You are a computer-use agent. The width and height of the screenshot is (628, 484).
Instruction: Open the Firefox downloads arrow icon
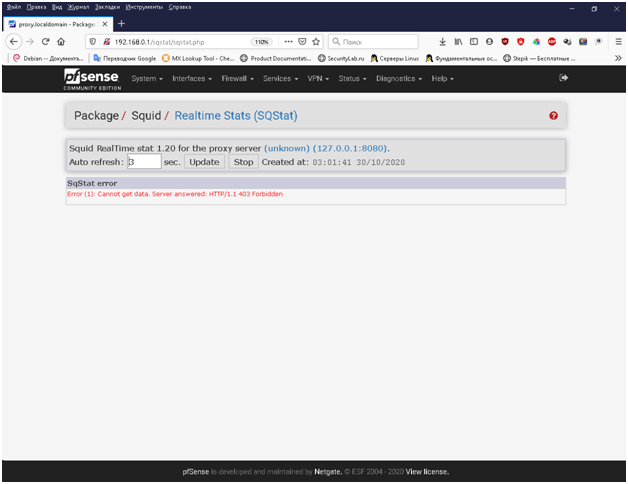pos(443,42)
